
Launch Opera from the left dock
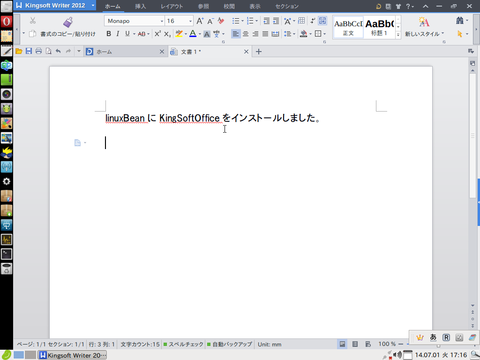tap(6, 22)
